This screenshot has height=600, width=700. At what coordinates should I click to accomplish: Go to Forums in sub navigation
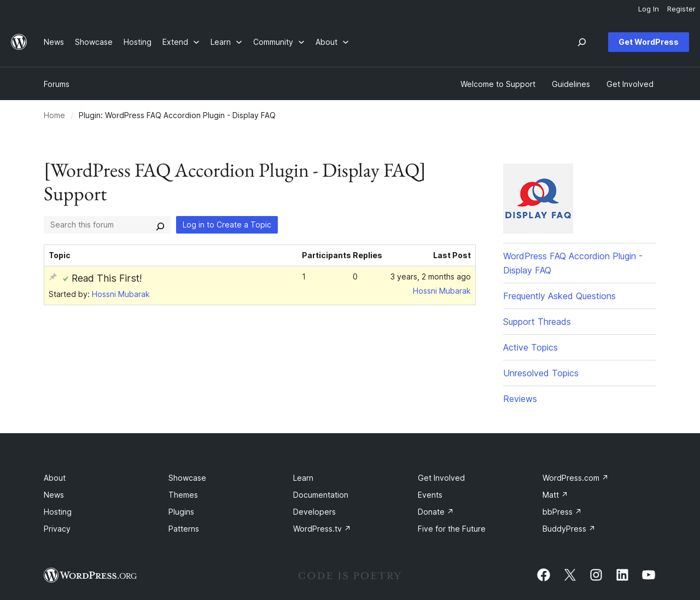point(56,84)
